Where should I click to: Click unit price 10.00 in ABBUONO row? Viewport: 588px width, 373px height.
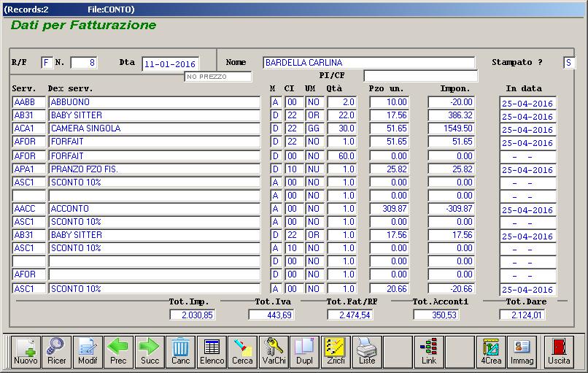[x=390, y=102]
